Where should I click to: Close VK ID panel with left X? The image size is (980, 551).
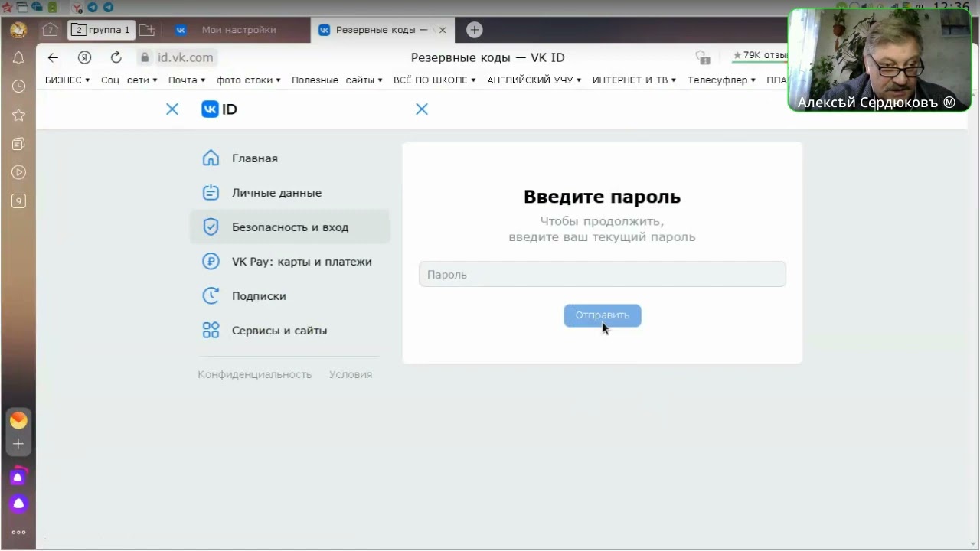pyautogui.click(x=172, y=109)
